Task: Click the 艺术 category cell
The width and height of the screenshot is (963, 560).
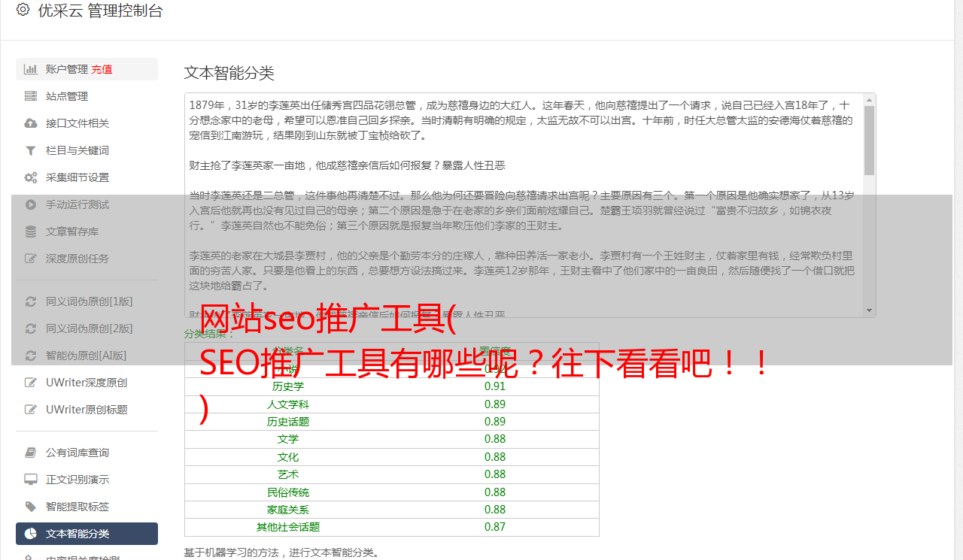Action: pos(288,474)
